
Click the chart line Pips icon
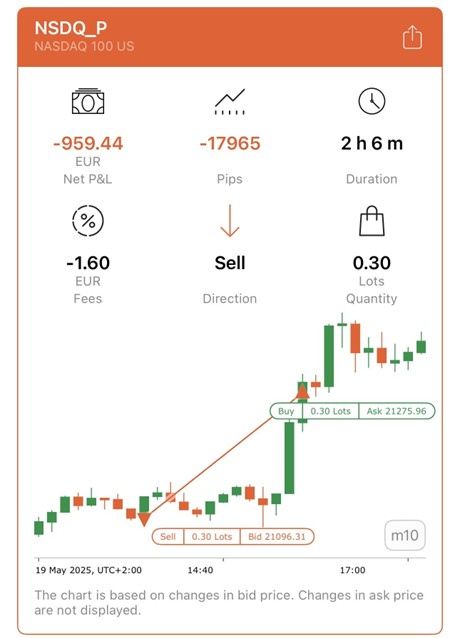[230, 101]
